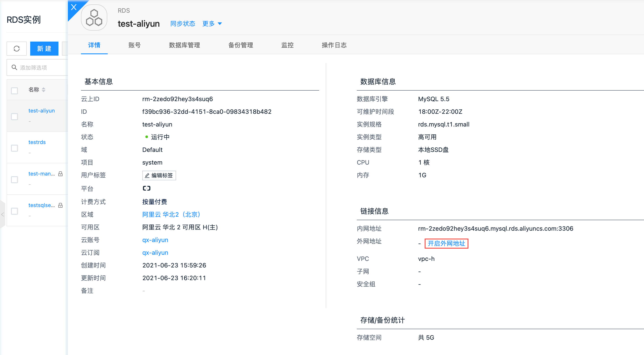Open the 备份管理 tab
644x355 pixels.
[241, 45]
